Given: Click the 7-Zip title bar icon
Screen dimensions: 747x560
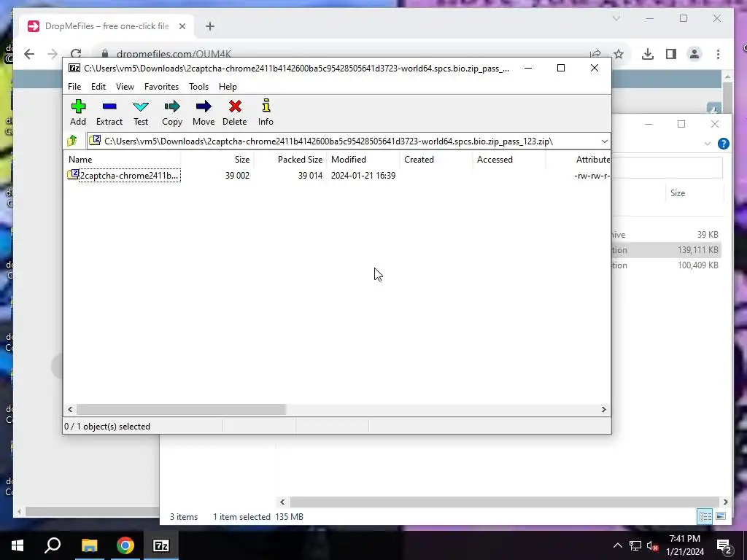Looking at the screenshot, I should (x=74, y=68).
